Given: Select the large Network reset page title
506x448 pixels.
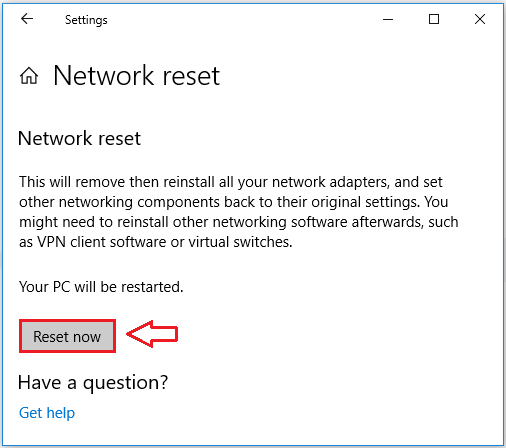Looking at the screenshot, I should (136, 76).
